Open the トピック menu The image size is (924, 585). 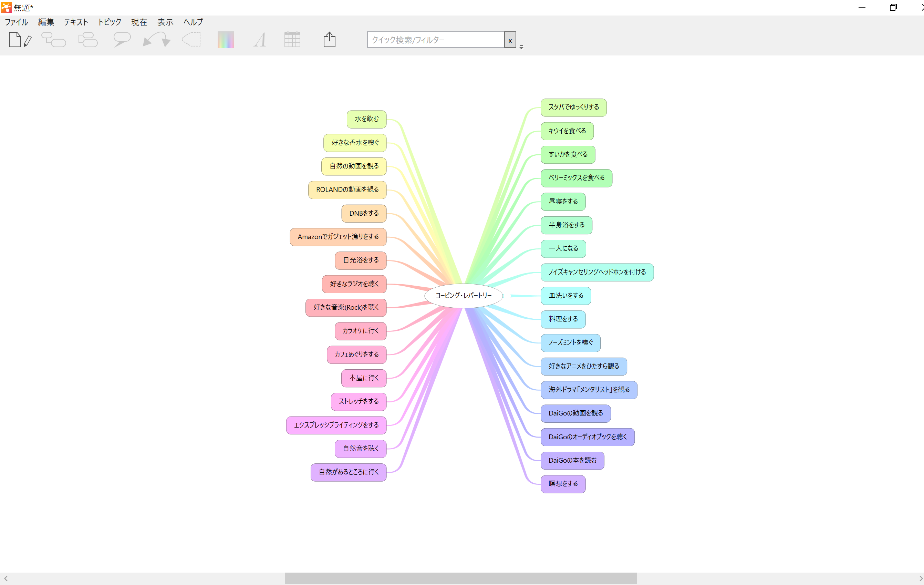coord(110,22)
